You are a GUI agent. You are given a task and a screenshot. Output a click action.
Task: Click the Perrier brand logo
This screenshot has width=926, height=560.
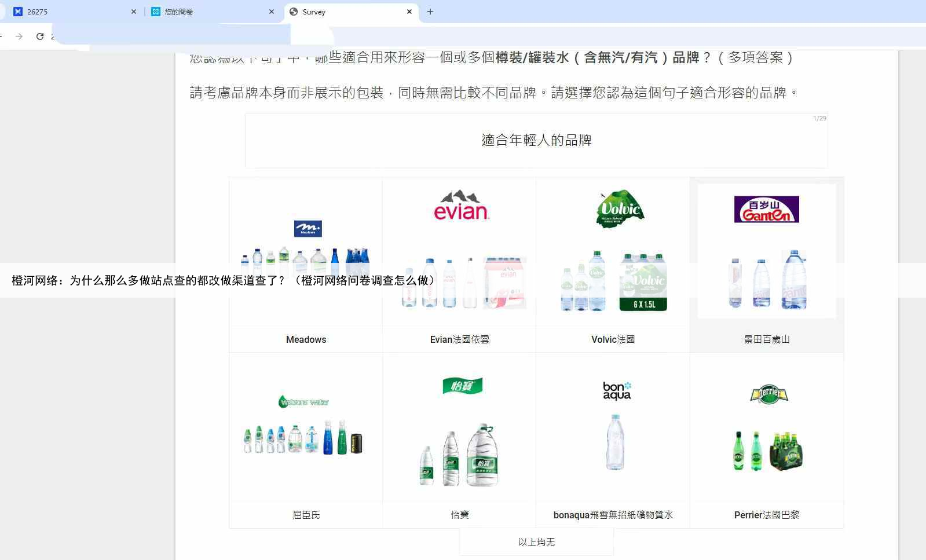point(768,394)
